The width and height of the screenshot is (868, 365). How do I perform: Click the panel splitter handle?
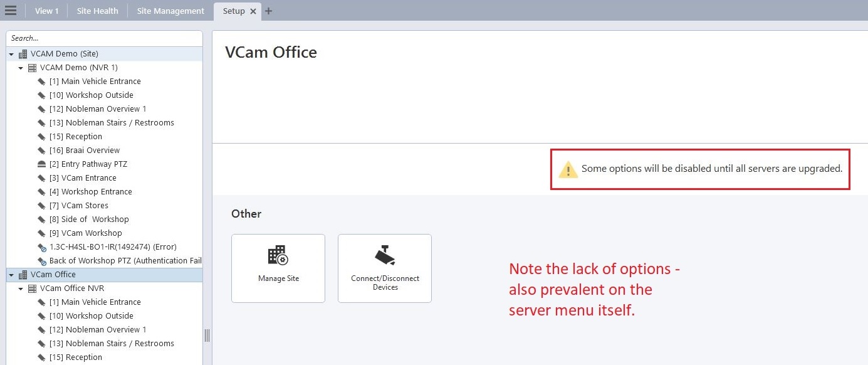(207, 336)
